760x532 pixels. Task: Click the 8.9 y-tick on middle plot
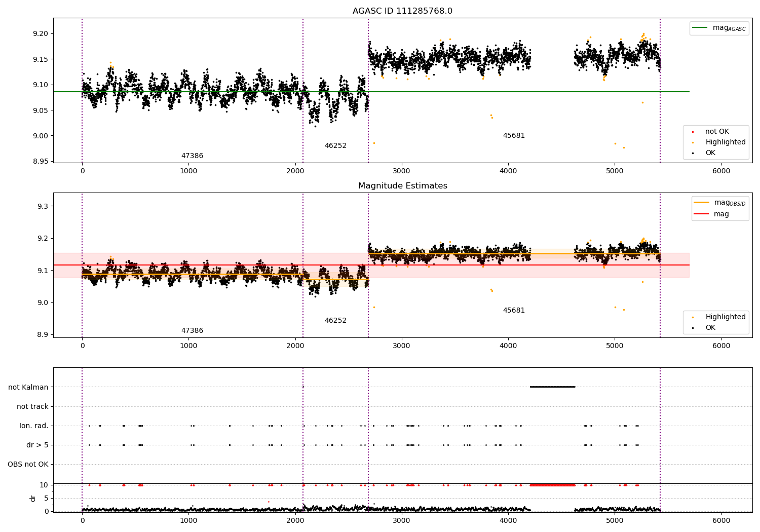(42, 335)
